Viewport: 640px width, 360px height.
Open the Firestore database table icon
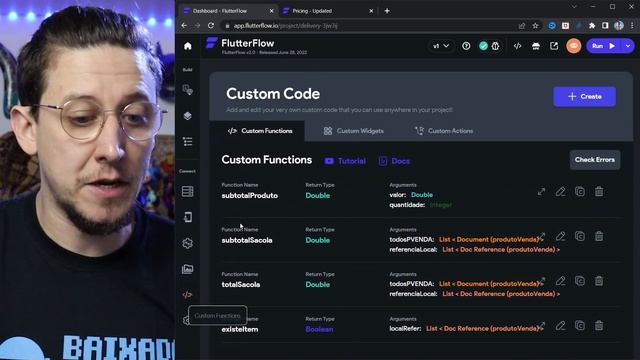click(187, 191)
